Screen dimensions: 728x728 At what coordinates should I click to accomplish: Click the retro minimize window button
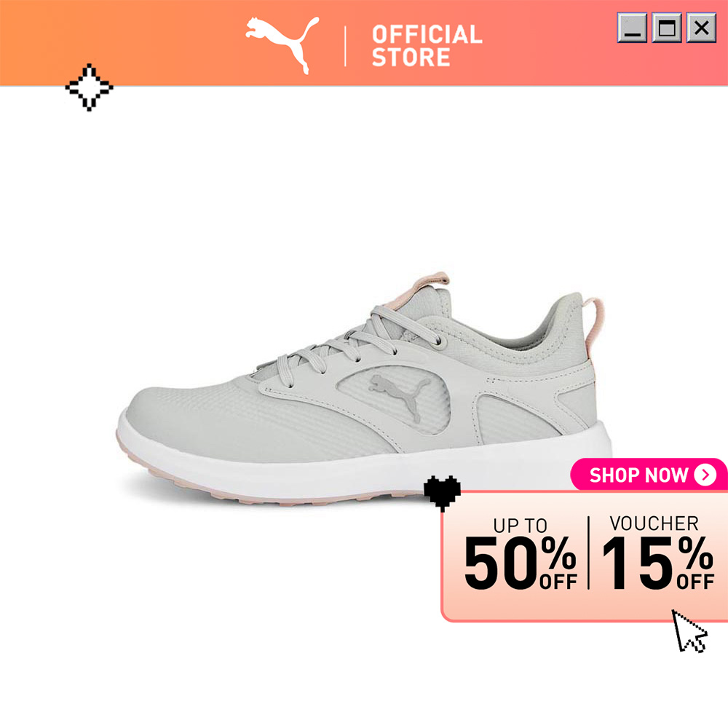632,28
